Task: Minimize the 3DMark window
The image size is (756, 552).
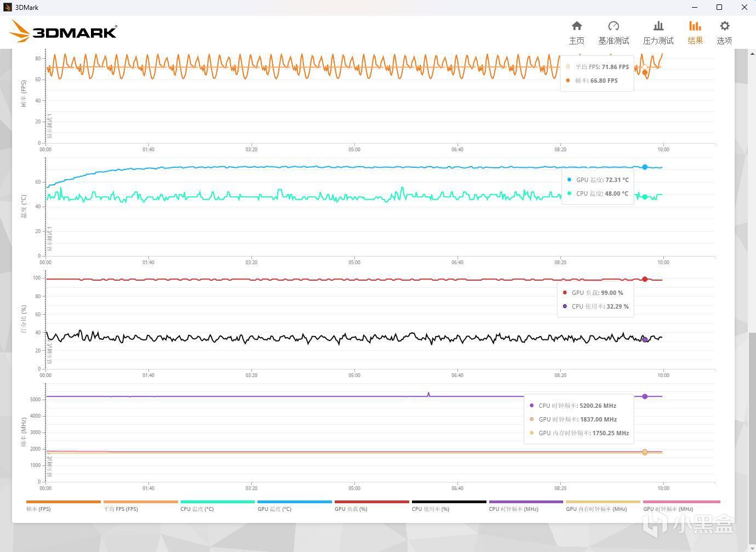Action: click(695, 7)
